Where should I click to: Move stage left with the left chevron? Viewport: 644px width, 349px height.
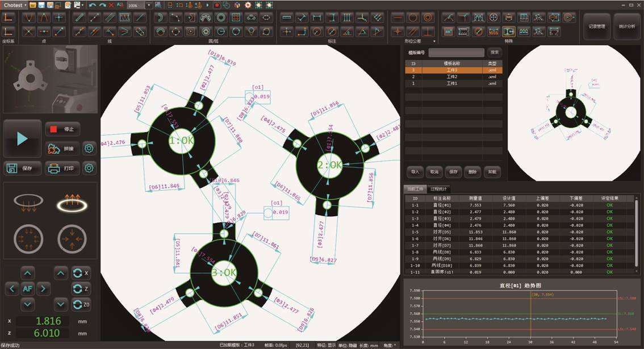[12, 289]
